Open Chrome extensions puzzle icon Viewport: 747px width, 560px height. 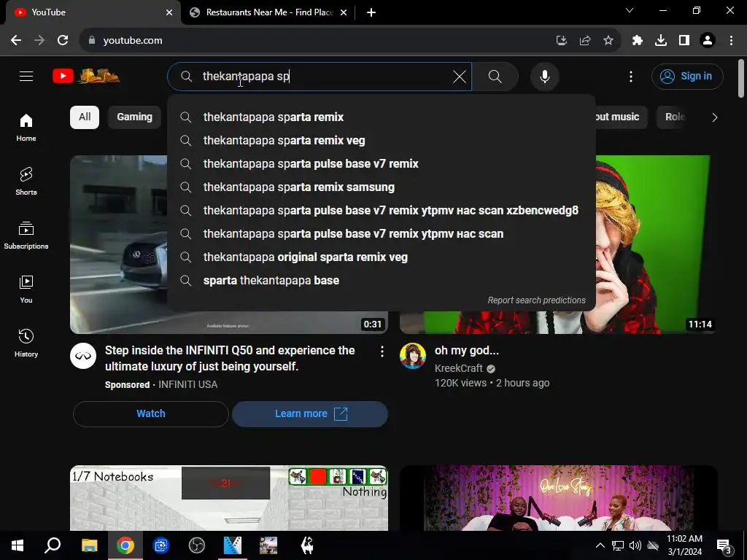click(x=638, y=41)
